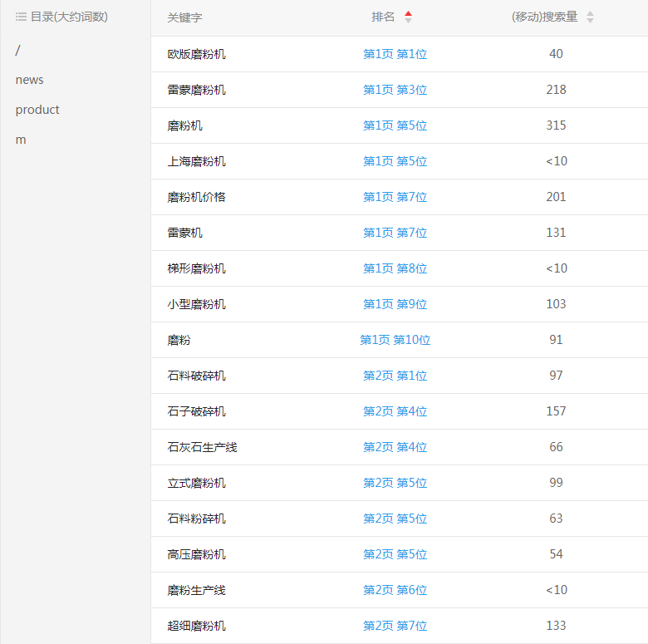Select the root "/" directory
648x644 pixels.
tap(18, 50)
